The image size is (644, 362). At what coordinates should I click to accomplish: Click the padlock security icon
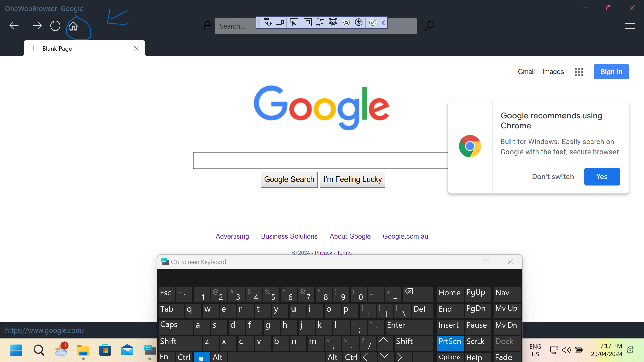point(208,26)
